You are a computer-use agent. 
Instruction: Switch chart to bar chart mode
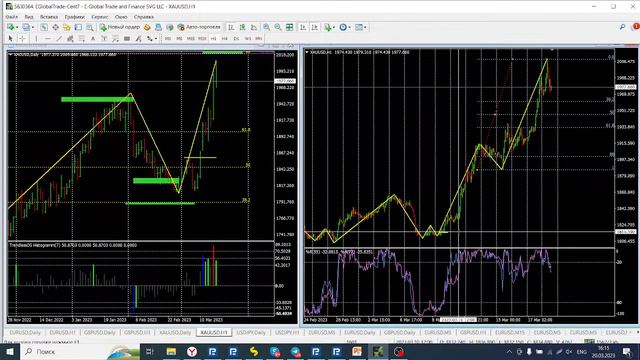pos(231,27)
